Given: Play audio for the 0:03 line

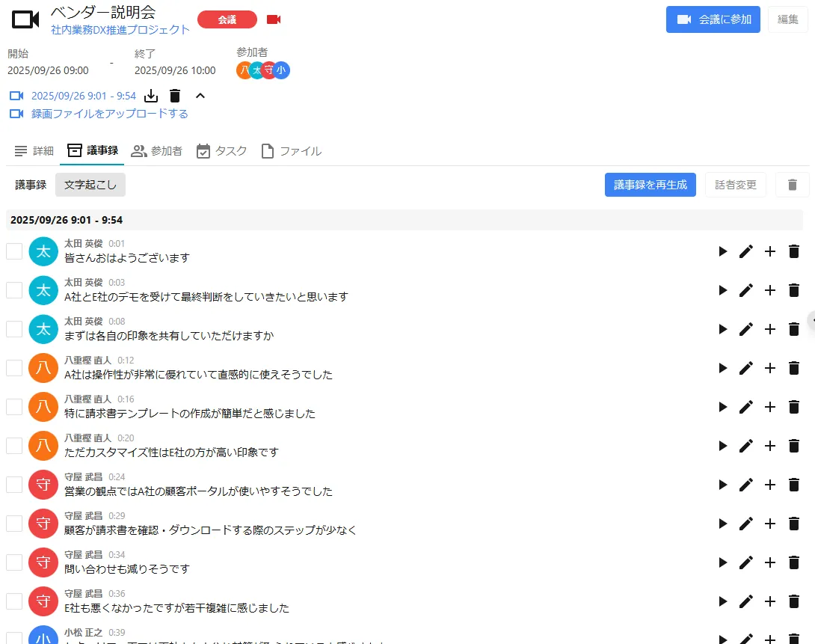Looking at the screenshot, I should tap(722, 290).
